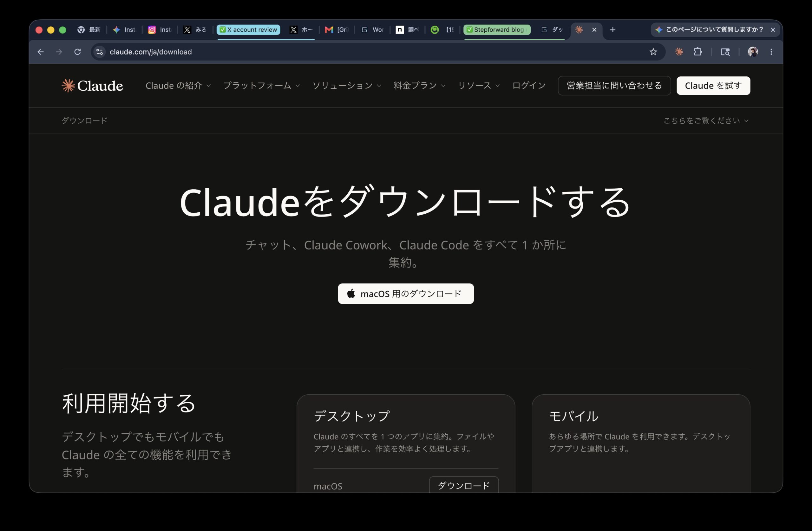Expand the こちらをご覧ください dropdown

(x=706, y=121)
